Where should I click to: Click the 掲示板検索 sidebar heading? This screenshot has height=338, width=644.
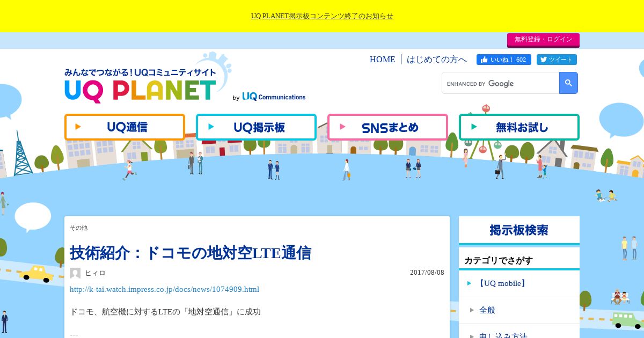[x=519, y=230]
